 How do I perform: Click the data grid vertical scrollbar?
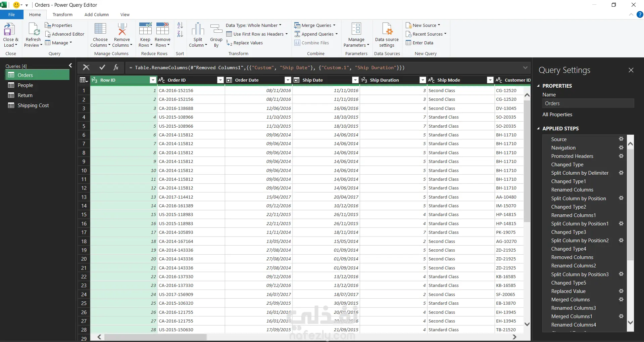[x=527, y=161]
